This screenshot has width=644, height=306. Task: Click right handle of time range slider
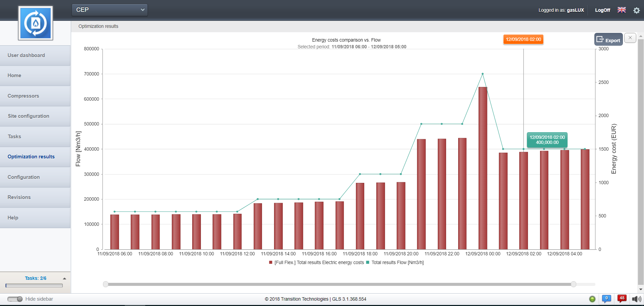pos(574,284)
